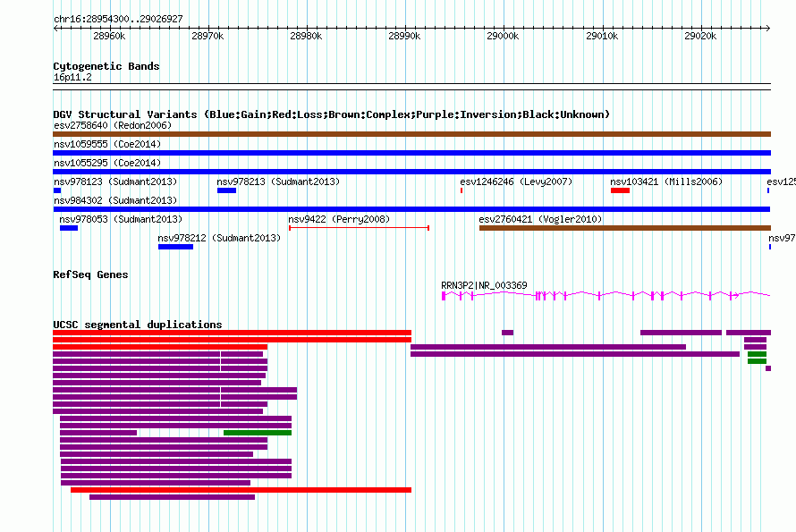Click the nsv978053 (Sudmant2013) blue bar
The height and width of the screenshot is (532, 796).
point(69,228)
